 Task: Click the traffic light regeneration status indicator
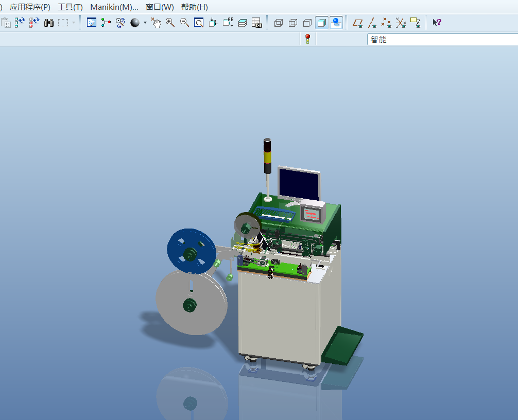coord(308,39)
